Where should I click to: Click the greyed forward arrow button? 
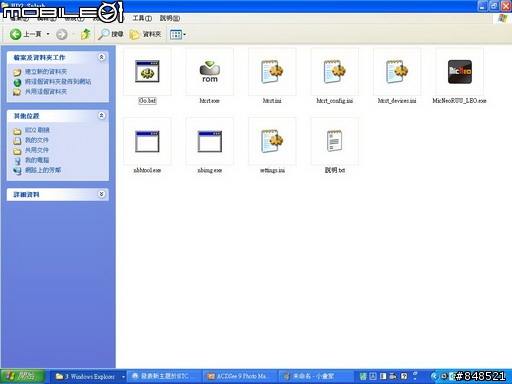(x=62, y=34)
